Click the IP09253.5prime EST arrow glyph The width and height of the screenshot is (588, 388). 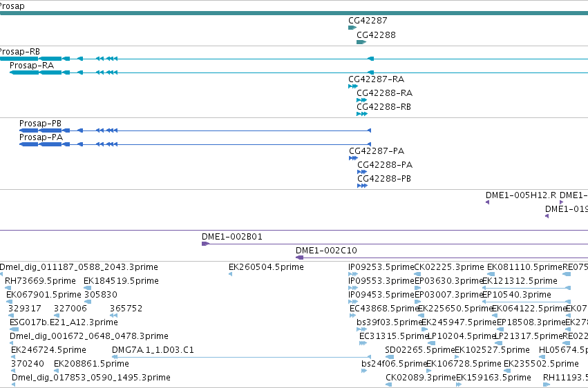click(353, 274)
